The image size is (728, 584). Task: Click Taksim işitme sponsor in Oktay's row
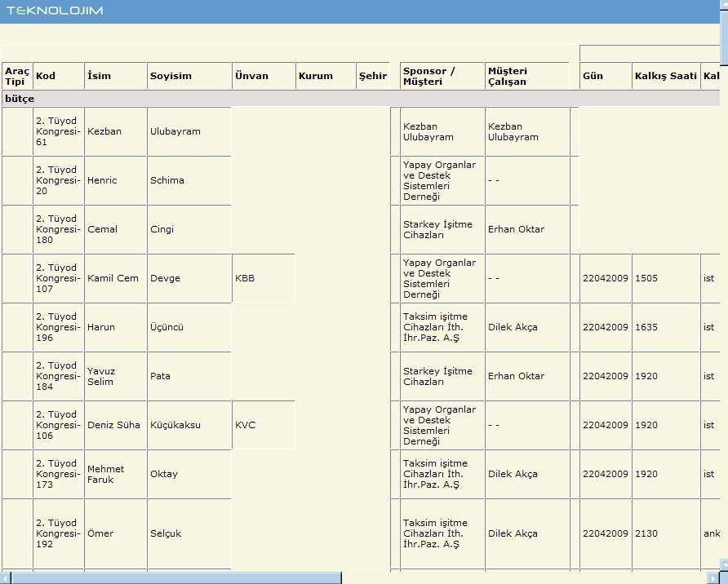[x=435, y=474]
